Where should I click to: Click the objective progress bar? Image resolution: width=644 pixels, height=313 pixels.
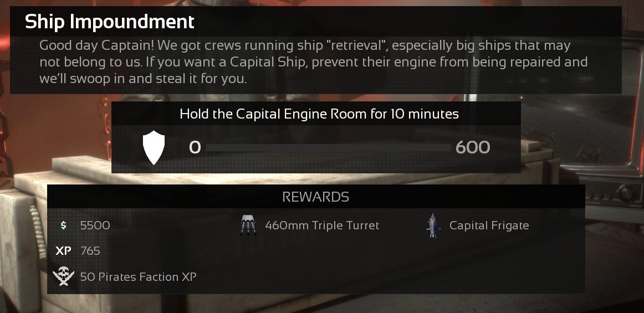(x=328, y=148)
